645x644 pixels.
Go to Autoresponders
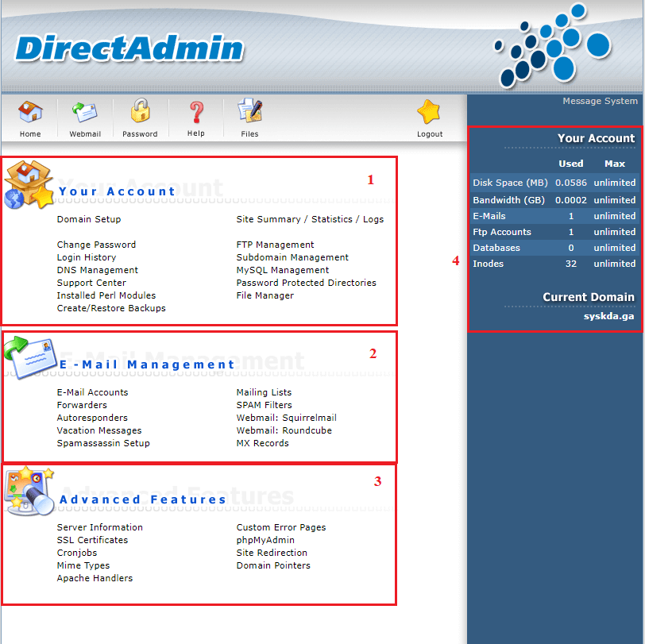tap(92, 418)
